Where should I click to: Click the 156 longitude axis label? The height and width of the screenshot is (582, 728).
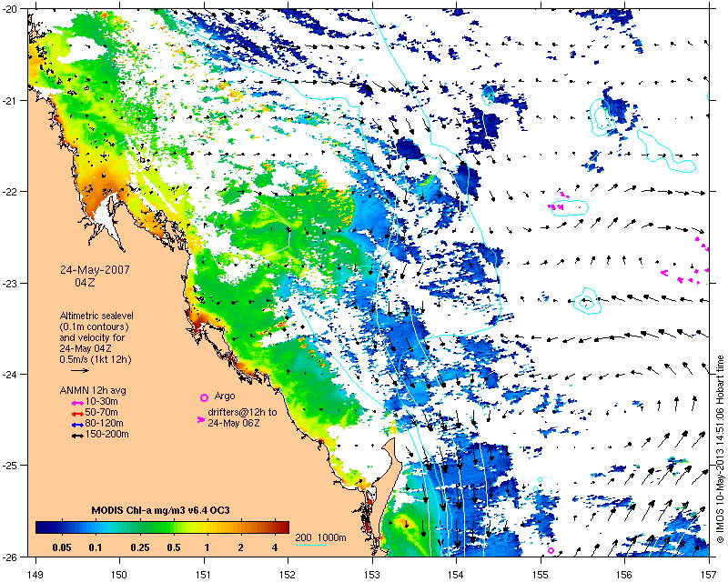coord(625,574)
